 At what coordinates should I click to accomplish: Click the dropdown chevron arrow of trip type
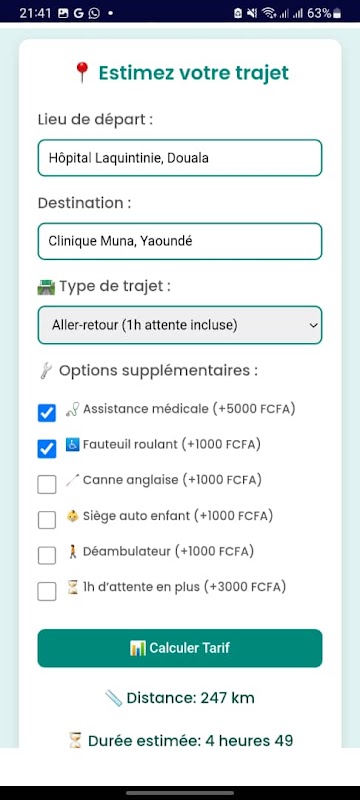(x=314, y=326)
